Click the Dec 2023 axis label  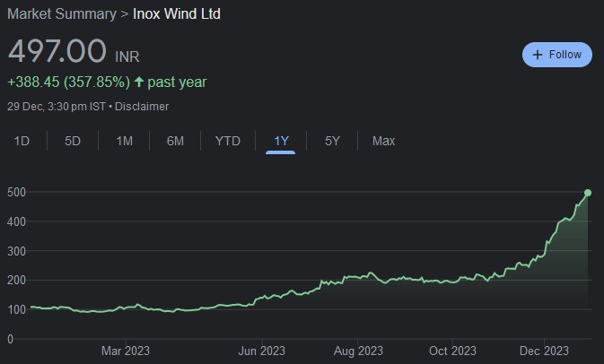[x=544, y=351]
